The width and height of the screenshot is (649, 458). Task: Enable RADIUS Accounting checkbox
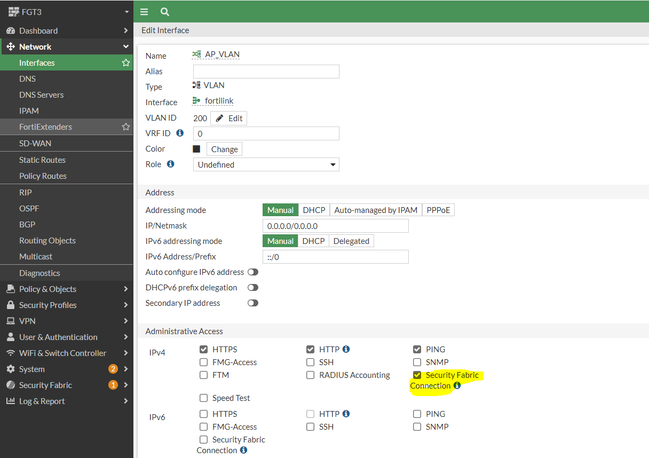tap(310, 375)
